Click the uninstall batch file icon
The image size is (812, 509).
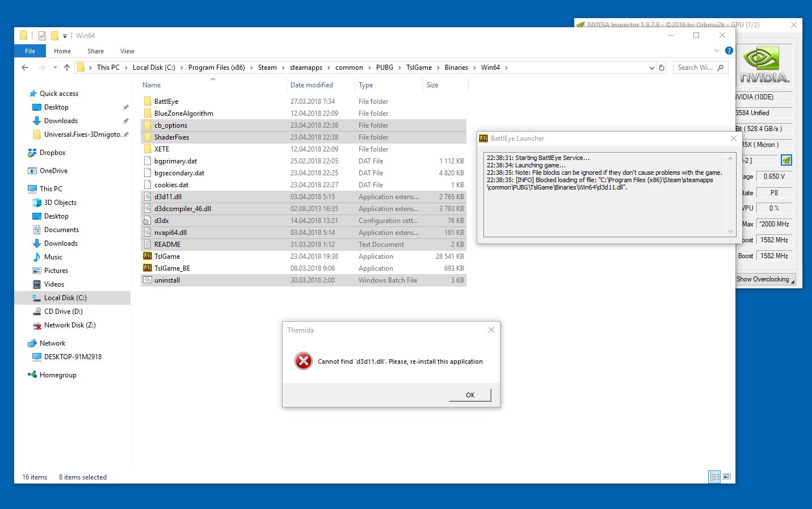click(148, 280)
